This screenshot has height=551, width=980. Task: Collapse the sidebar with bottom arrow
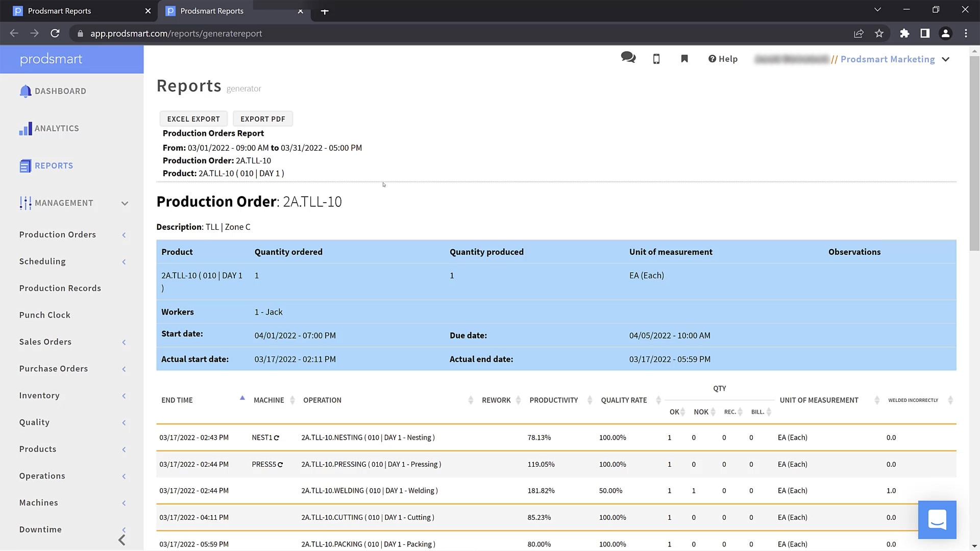point(121,540)
